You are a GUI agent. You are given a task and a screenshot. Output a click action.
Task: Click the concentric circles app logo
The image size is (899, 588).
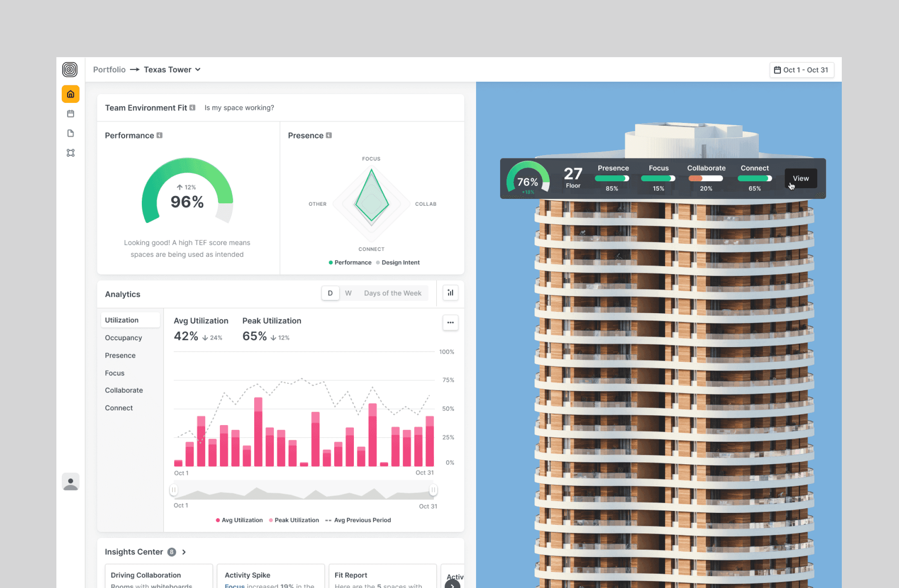(x=70, y=69)
